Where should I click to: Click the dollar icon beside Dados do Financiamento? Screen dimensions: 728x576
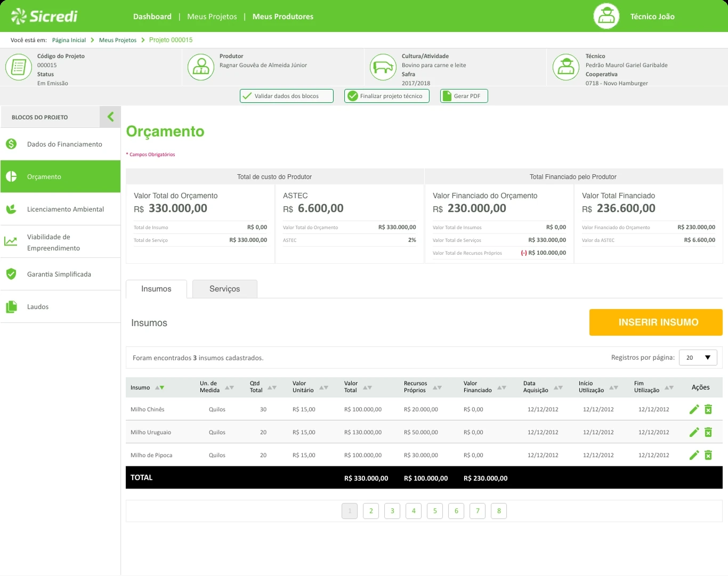tap(11, 144)
